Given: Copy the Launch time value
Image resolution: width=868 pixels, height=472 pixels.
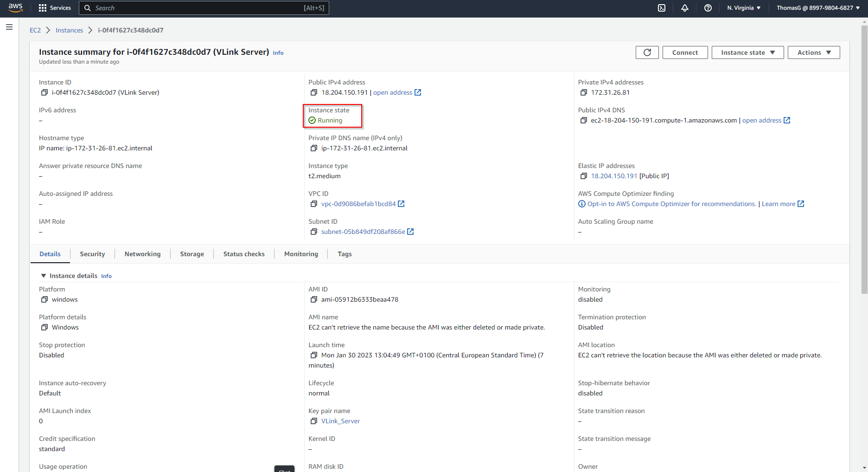Looking at the screenshot, I should point(314,355).
